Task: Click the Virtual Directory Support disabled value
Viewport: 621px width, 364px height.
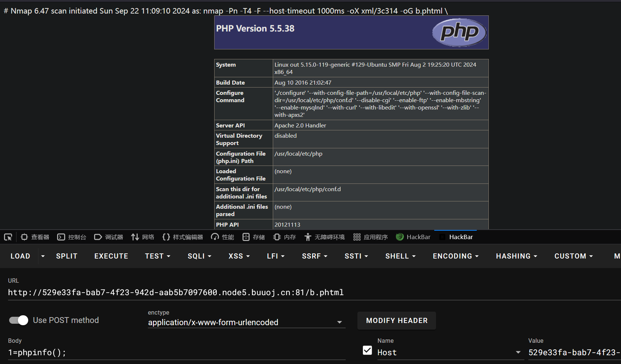Action: click(x=286, y=135)
